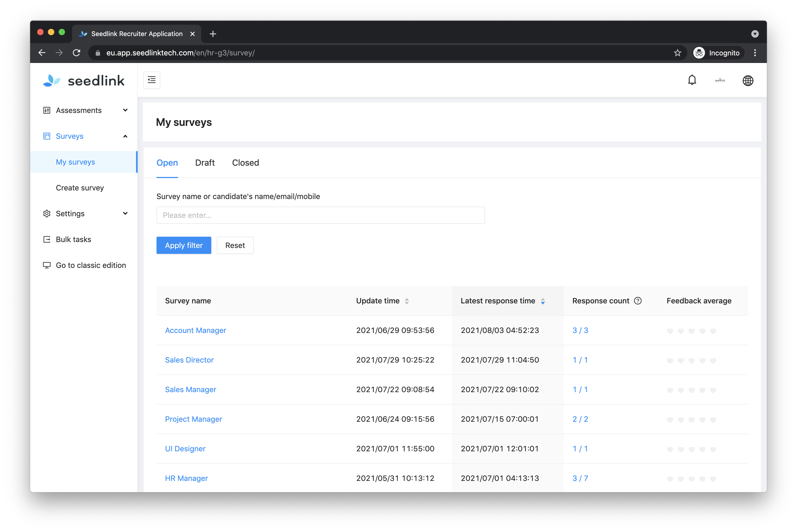Expand the Settings menu chevron
The height and width of the screenshot is (532, 797).
tap(125, 213)
